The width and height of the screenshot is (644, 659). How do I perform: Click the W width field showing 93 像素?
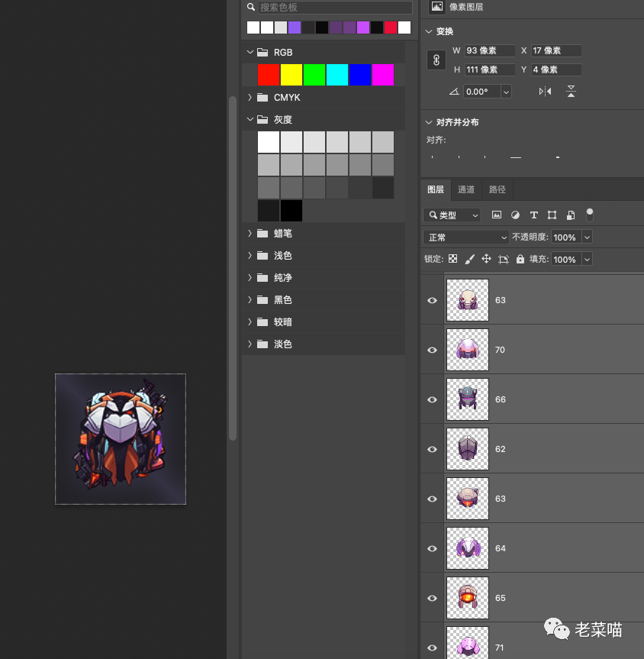click(490, 50)
